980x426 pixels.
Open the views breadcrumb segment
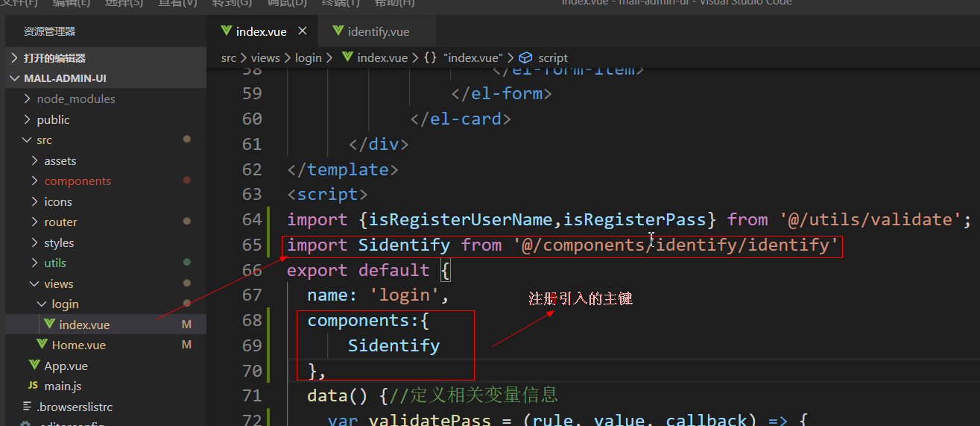pyautogui.click(x=265, y=57)
